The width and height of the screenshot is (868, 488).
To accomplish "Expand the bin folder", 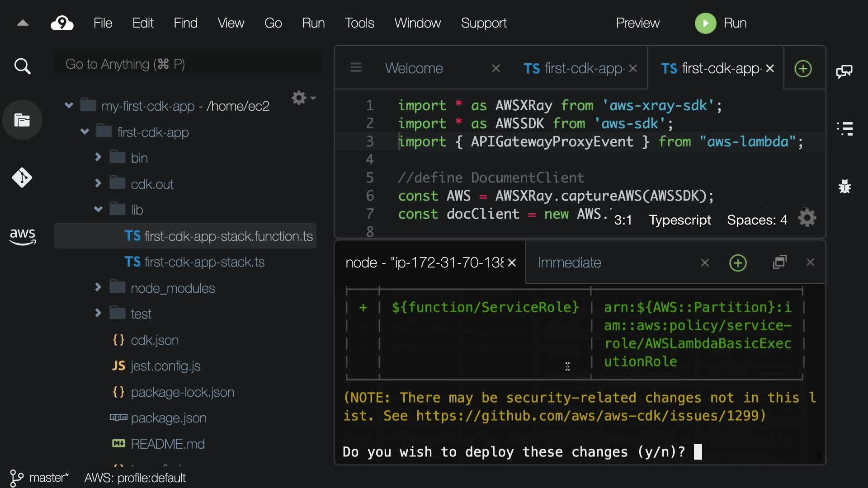I will [98, 157].
